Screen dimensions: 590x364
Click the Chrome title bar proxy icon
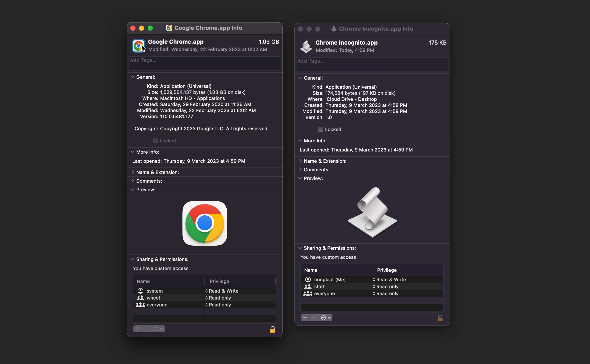coord(169,28)
